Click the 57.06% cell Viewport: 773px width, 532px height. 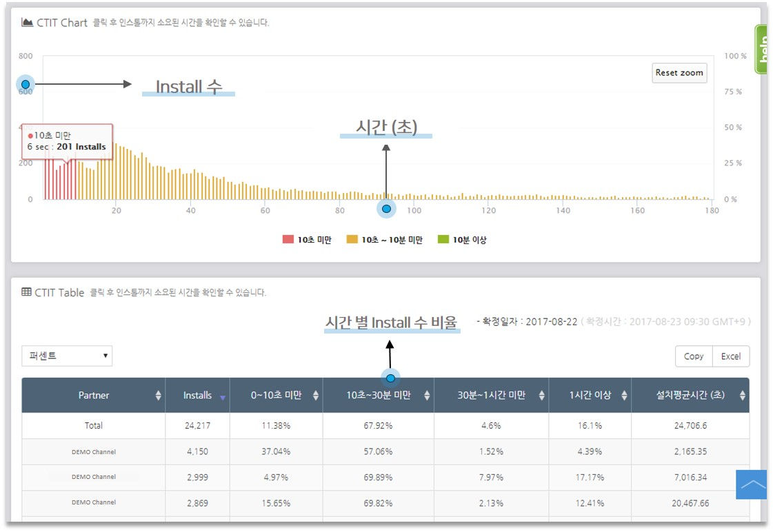click(x=378, y=451)
